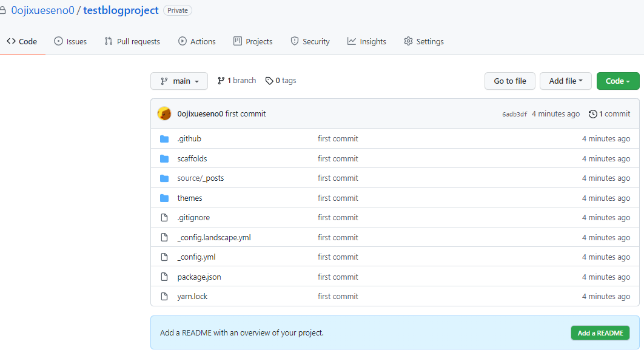
Task: Click the README overview prompt text
Action: (x=241, y=333)
